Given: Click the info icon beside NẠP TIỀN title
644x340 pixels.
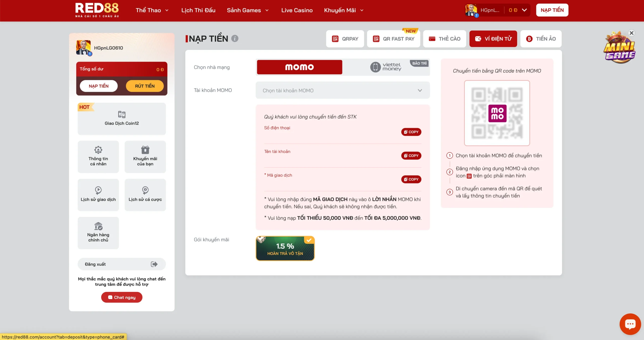Looking at the screenshot, I should tap(235, 39).
